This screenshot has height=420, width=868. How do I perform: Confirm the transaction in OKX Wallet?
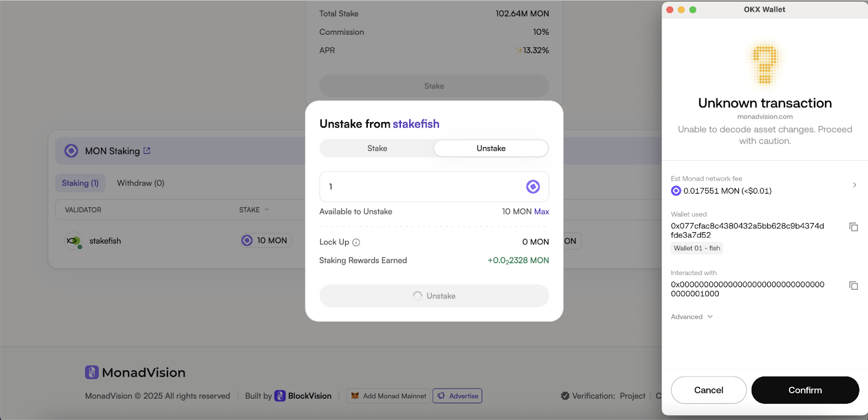pos(805,390)
